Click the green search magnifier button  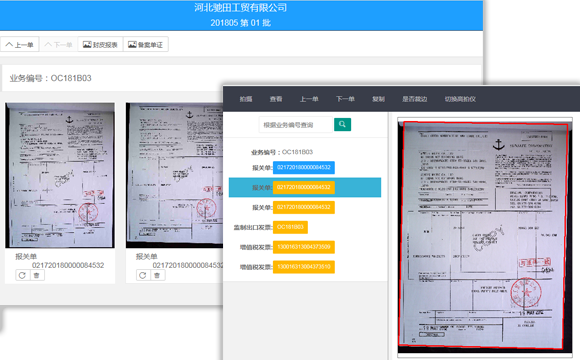(342, 124)
